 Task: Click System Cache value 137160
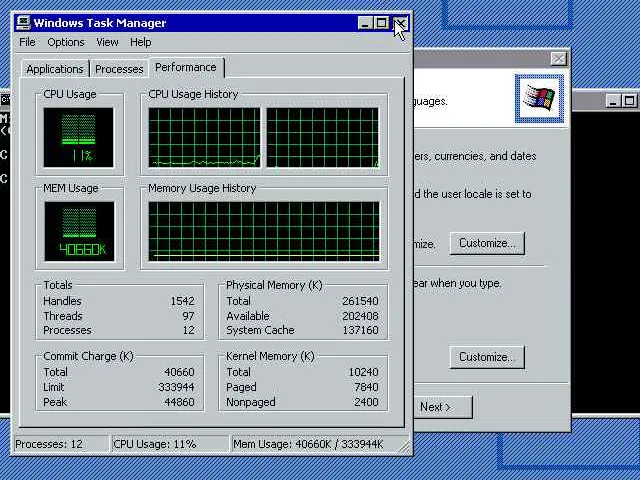click(360, 330)
